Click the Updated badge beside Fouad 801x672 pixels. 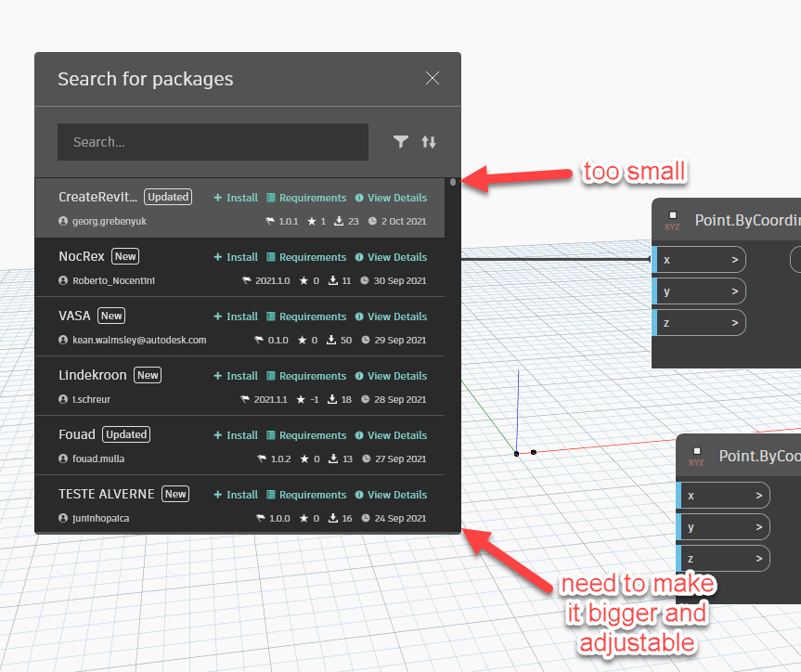pos(126,433)
